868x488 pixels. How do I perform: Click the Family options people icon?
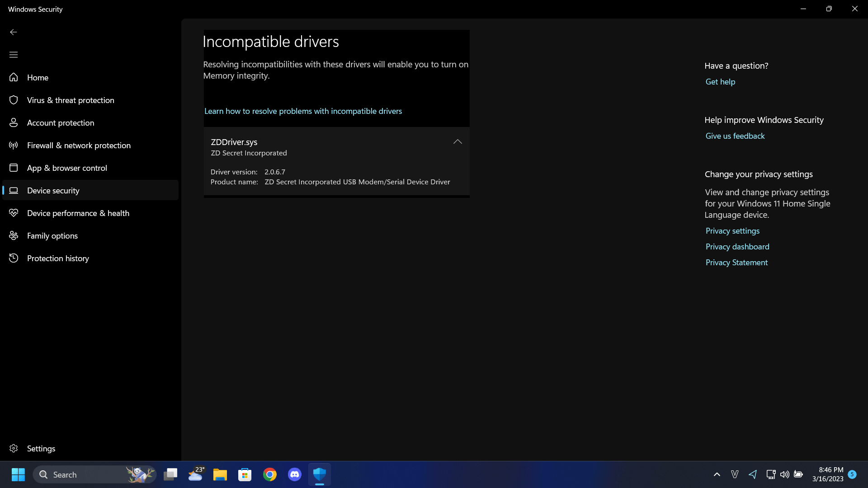point(14,235)
